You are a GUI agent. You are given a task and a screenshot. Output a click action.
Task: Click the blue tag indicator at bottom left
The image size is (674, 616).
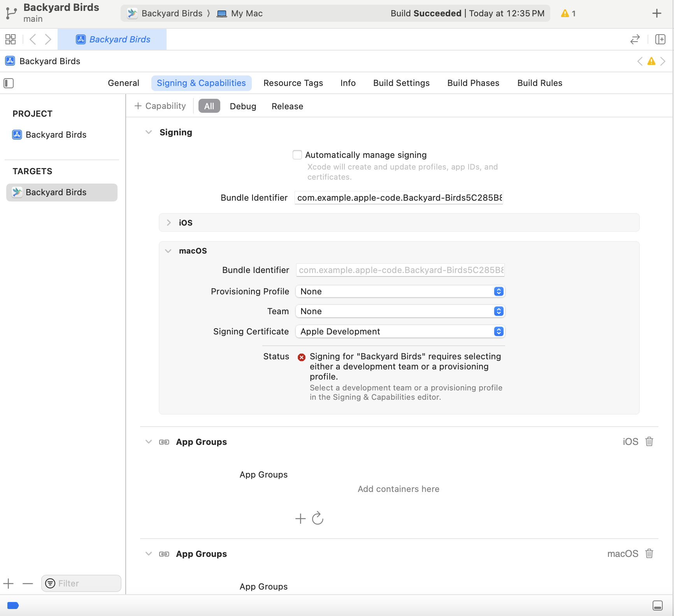point(13,605)
